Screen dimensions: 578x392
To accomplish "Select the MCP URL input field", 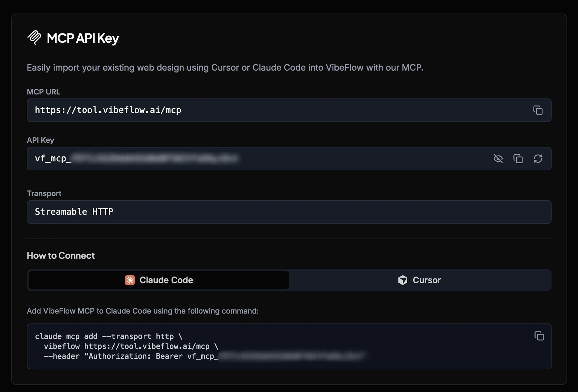I will click(249, 110).
